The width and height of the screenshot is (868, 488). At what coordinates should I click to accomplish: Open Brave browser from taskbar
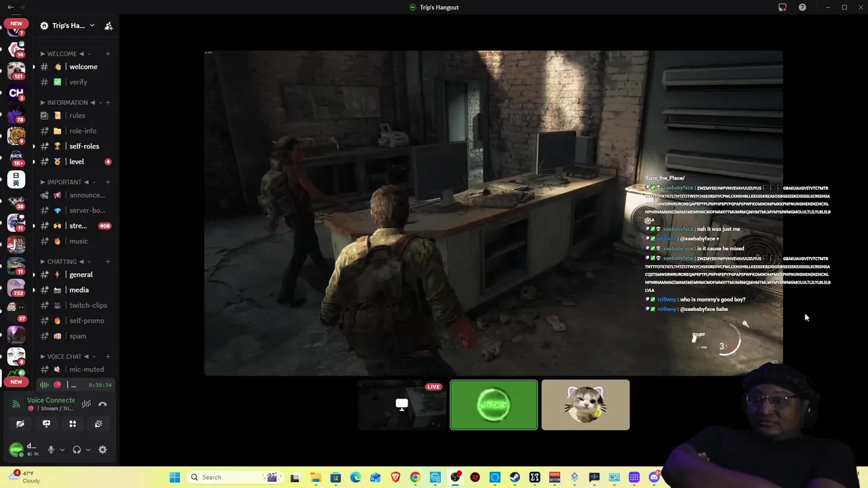coord(395,477)
